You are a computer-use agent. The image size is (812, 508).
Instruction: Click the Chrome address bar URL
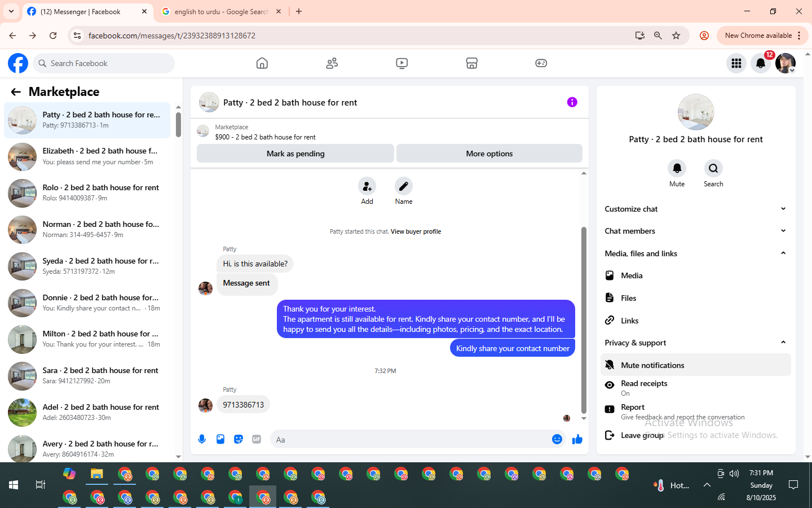172,36
